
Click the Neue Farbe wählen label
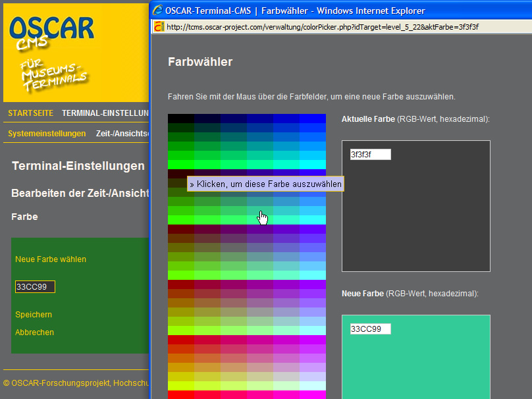coord(51,259)
